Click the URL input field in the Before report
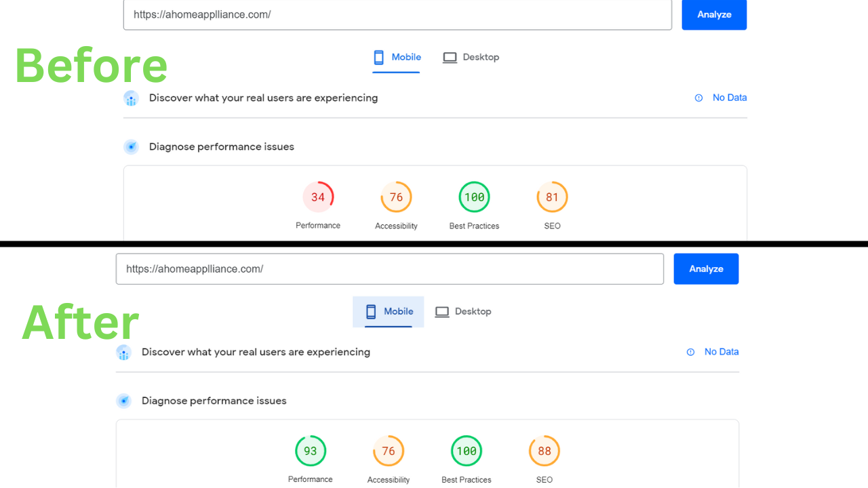 coord(397,14)
